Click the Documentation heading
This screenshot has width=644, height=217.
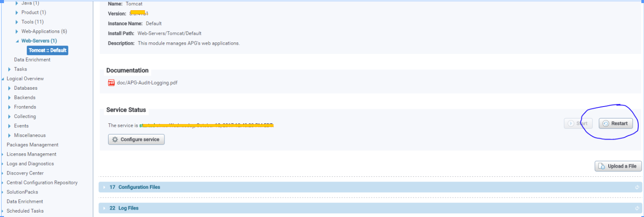click(x=127, y=70)
